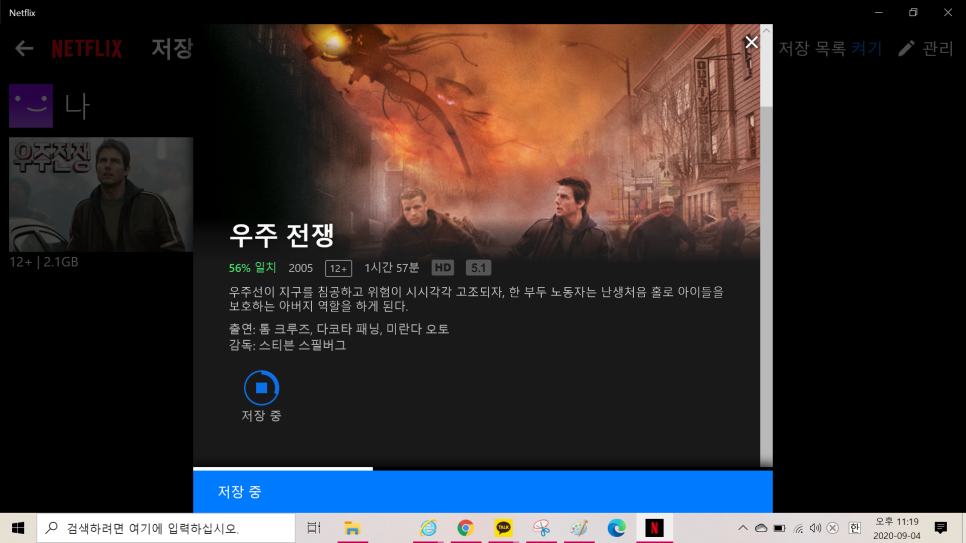Click the battery tray icon
966x543 pixels.
(x=779, y=528)
